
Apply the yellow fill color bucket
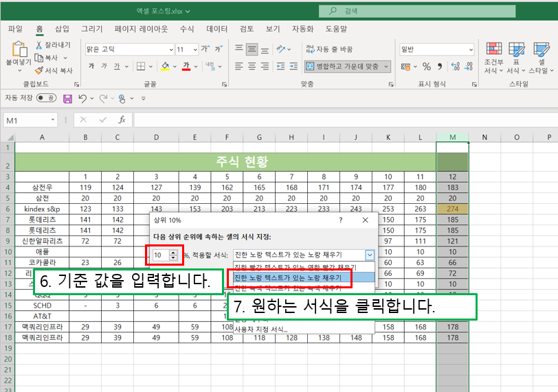click(x=165, y=66)
